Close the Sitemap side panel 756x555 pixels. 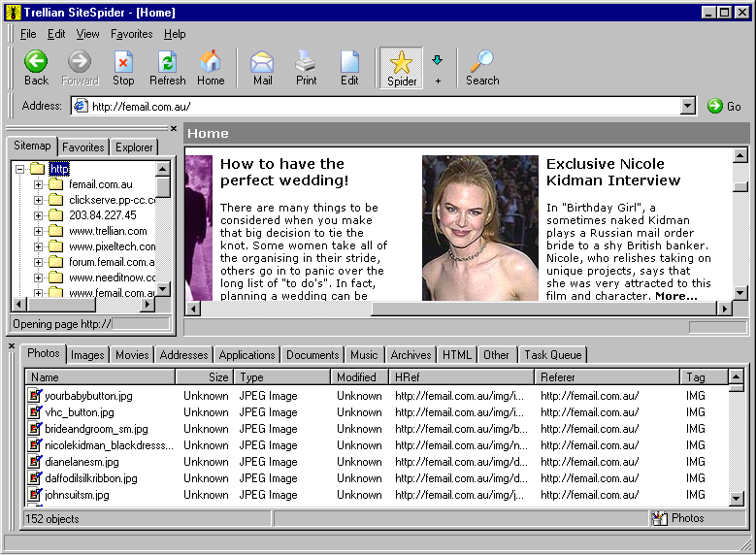(x=174, y=129)
